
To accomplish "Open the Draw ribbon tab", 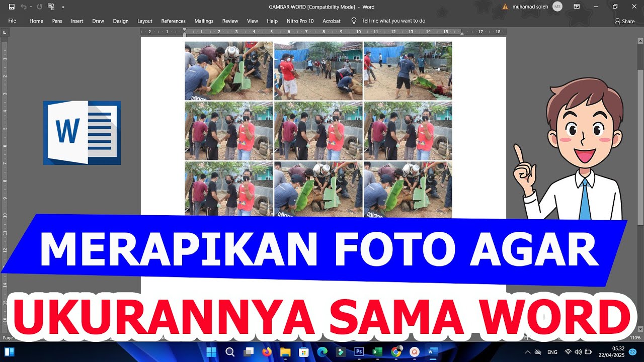I will [98, 21].
